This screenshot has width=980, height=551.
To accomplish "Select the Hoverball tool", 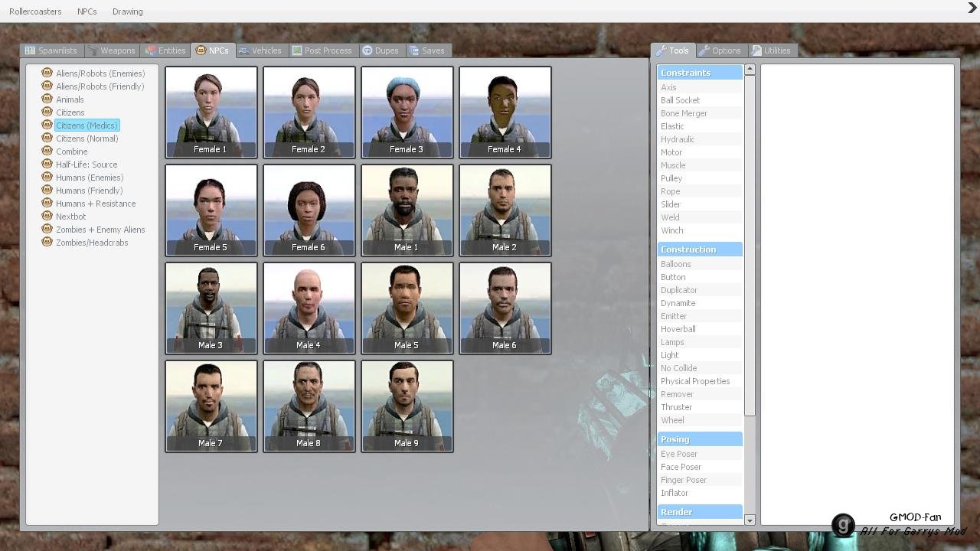I will [700, 329].
